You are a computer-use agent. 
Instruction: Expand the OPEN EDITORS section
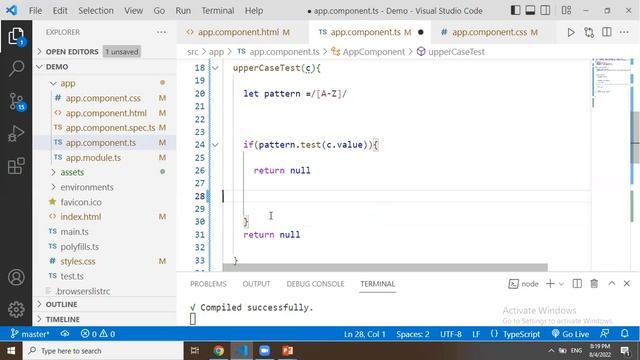click(104, 52)
